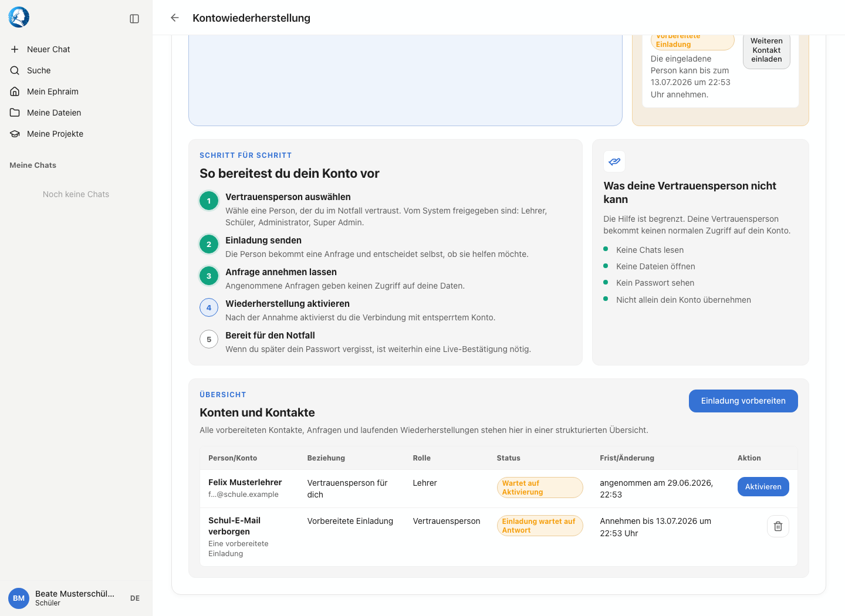Click the step 4 circle for Wiederherstellung aktivieren
Viewport: 845px width, 616px height.
tap(209, 307)
